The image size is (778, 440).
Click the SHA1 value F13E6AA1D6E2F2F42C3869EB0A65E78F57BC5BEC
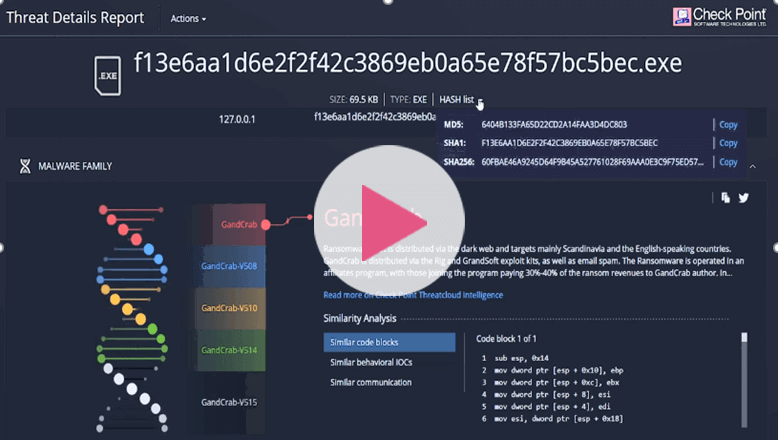[x=570, y=143]
